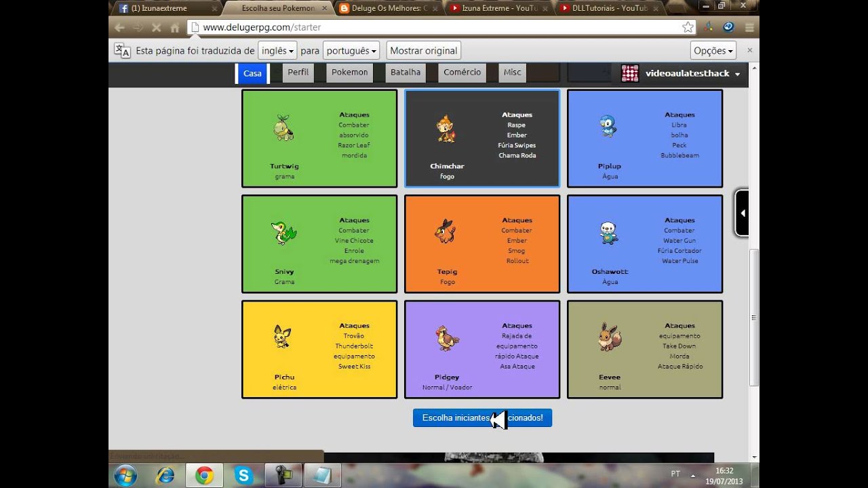The width and height of the screenshot is (868, 488).
Task: Select the Piplup sprite icon
Action: (609, 126)
